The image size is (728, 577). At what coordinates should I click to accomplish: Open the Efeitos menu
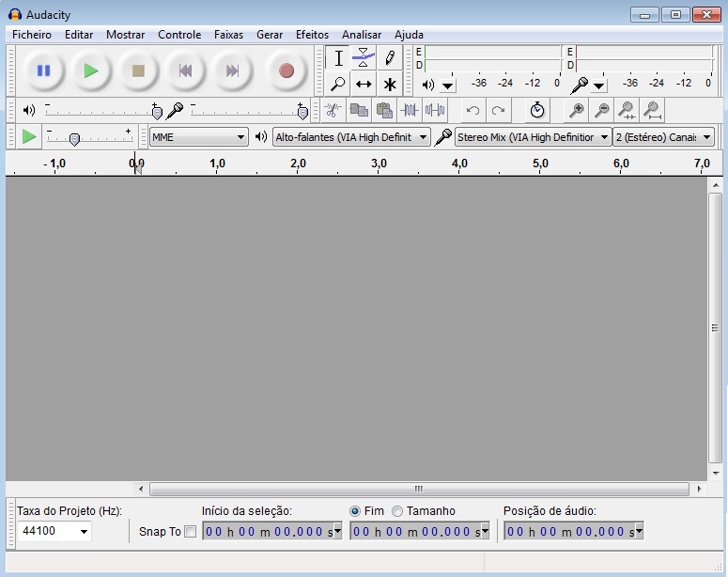tap(312, 35)
